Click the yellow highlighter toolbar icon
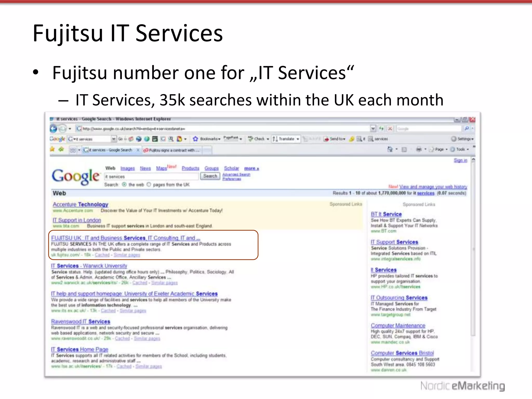 [x=351, y=139]
